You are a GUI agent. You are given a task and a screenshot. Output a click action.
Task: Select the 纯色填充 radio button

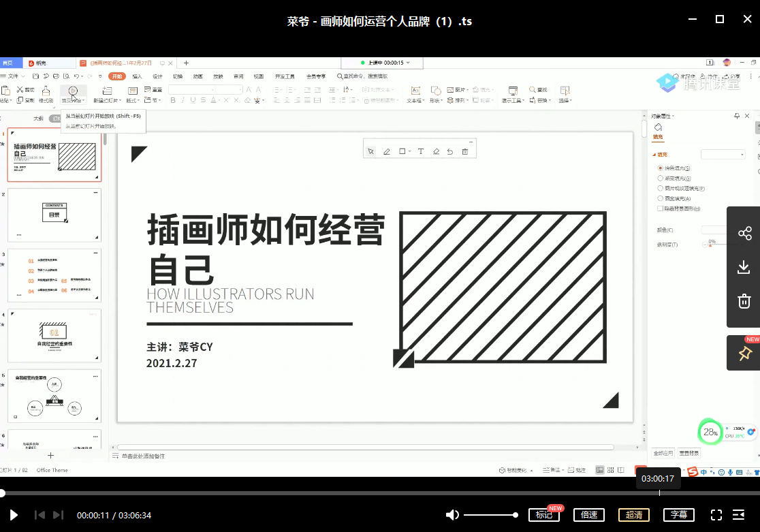click(660, 168)
